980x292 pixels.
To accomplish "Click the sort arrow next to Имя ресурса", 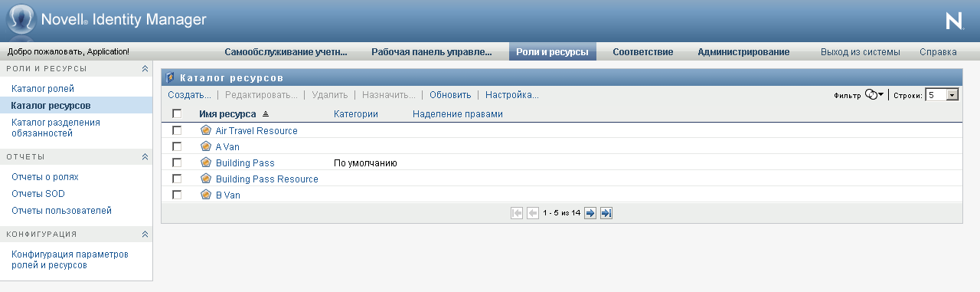I will 266,114.
